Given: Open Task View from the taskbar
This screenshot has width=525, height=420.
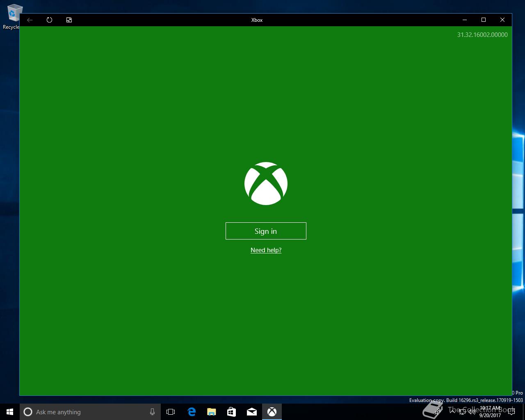Looking at the screenshot, I should point(171,412).
